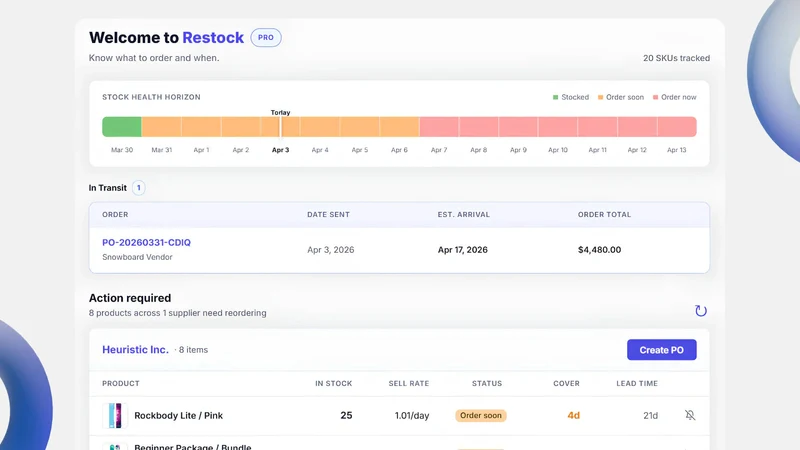Click the orange Apr 5 horizon segment

[360, 127]
